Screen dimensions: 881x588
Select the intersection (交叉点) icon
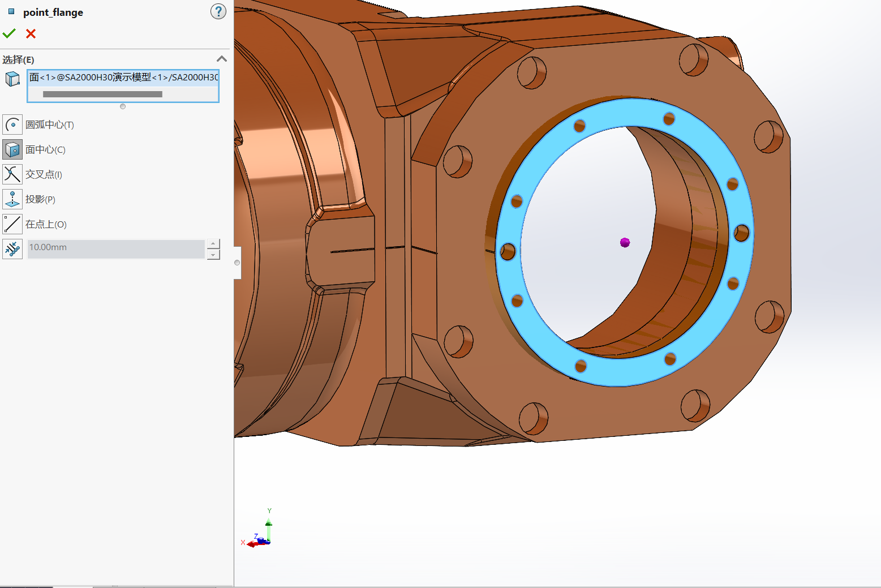[x=12, y=174]
